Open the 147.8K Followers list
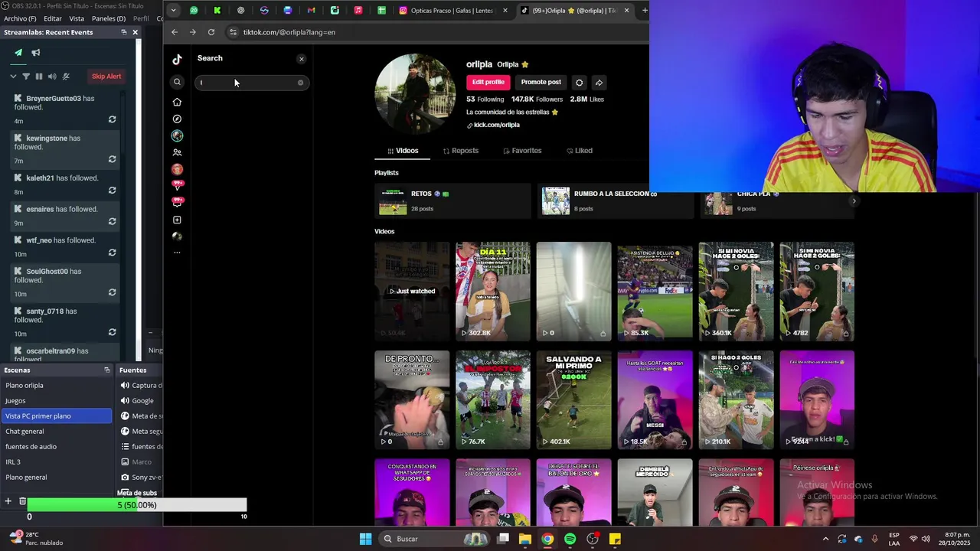The width and height of the screenshot is (980, 551). pos(537,99)
